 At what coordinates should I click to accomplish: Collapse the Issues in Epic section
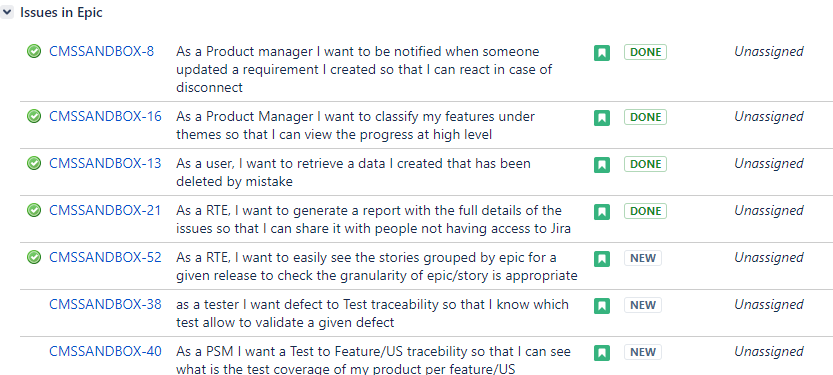coord(7,12)
